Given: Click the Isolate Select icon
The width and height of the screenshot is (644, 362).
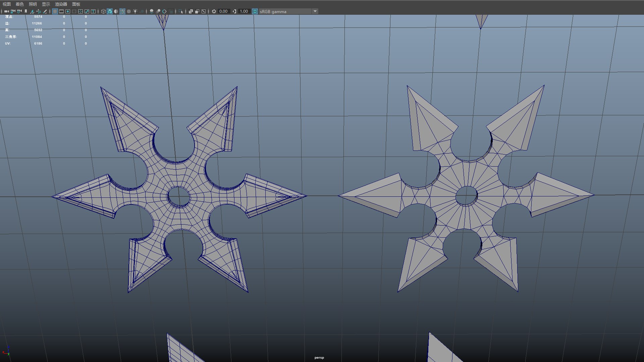Looking at the screenshot, I should (x=181, y=11).
